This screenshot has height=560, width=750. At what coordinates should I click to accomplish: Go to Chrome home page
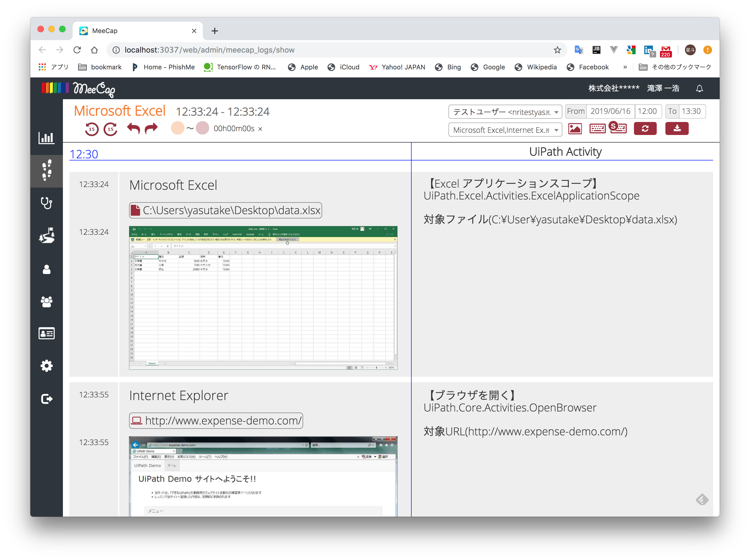94,50
